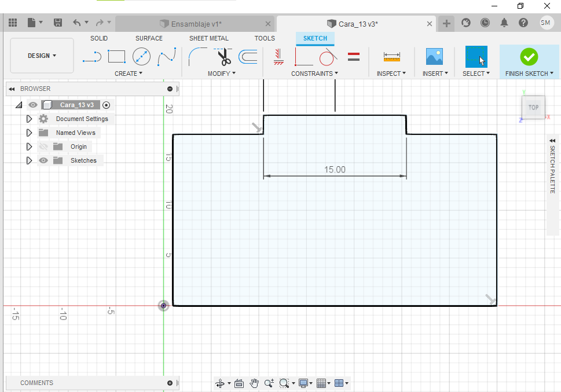Image resolution: width=561 pixels, height=392 pixels.
Task: Click the Insert image icon
Action: [434, 57]
